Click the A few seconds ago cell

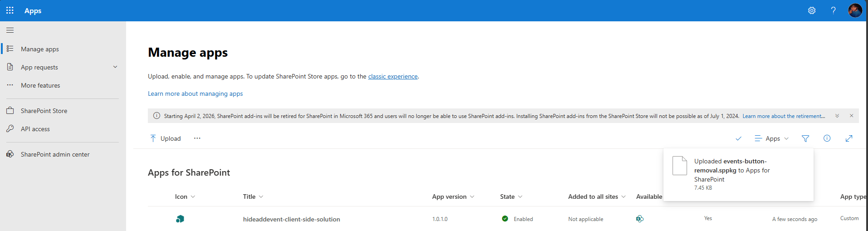click(x=795, y=219)
